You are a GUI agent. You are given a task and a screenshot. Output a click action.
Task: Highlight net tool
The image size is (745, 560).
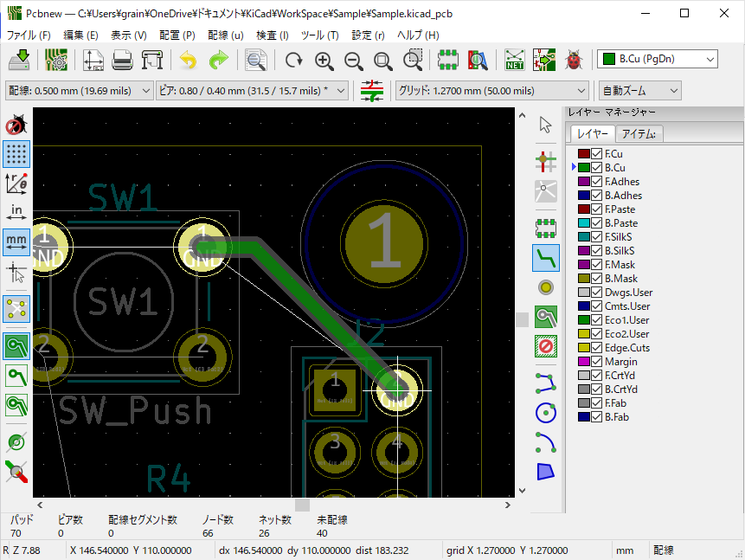coord(545,162)
